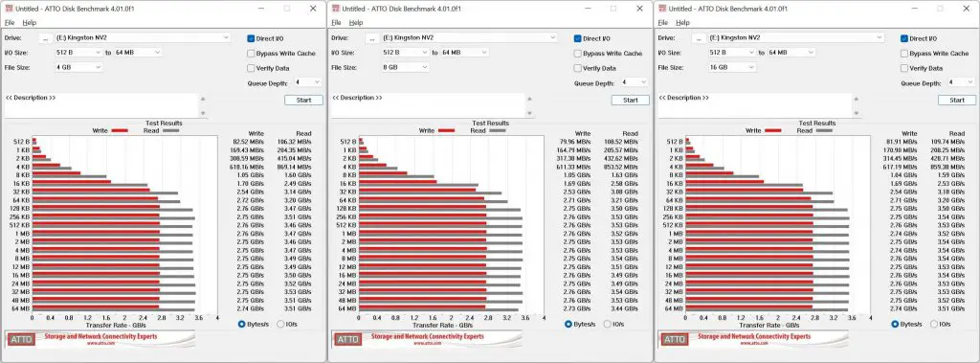Viewport: 980px width, 363px height.
Task: Start the benchmark in the 8 GB window
Action: tap(631, 101)
